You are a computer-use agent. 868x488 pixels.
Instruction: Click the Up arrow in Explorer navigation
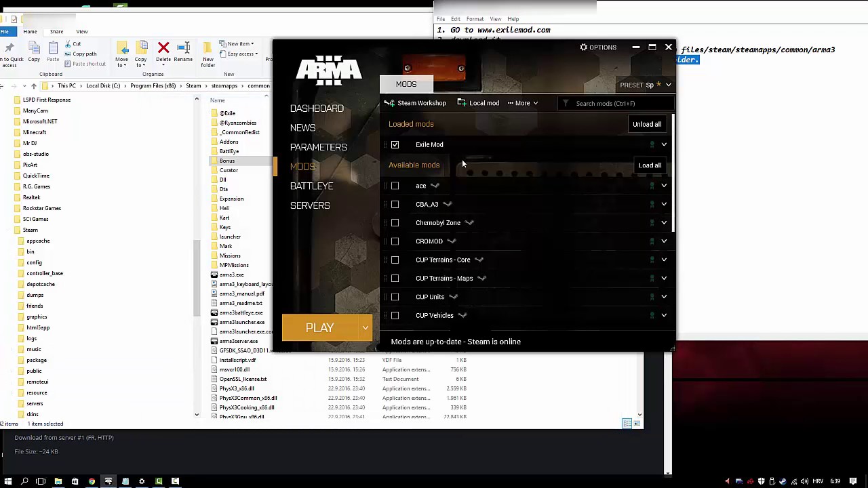point(34,86)
